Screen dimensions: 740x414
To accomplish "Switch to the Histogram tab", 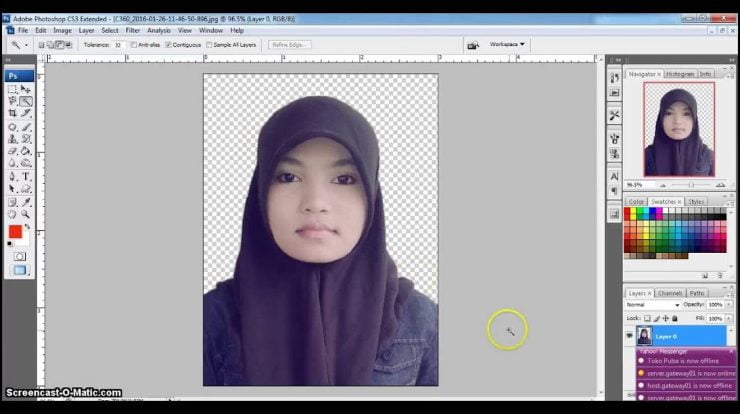I will (x=680, y=74).
